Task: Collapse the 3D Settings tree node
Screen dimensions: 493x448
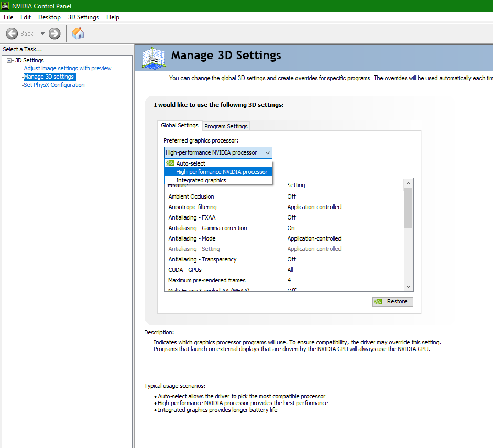Action: tap(9, 60)
